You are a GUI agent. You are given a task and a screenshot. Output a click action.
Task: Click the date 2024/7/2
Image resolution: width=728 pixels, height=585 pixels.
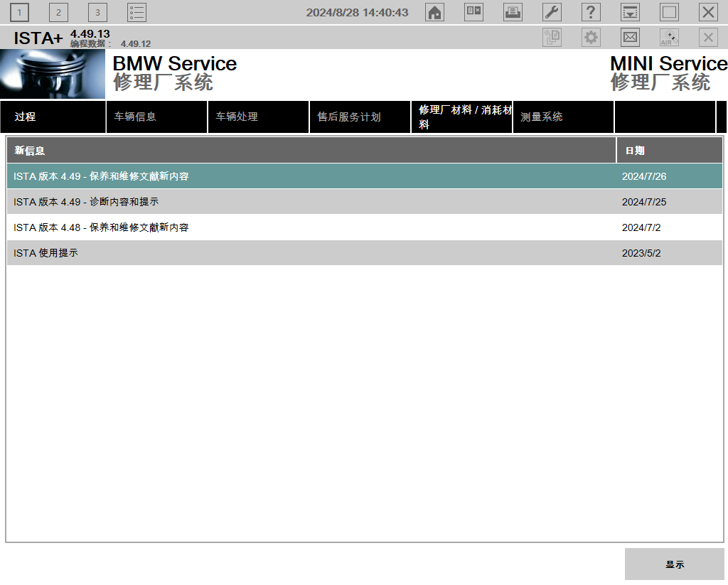[x=641, y=227]
